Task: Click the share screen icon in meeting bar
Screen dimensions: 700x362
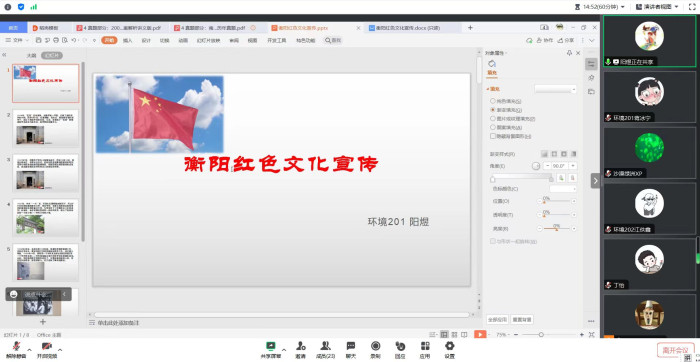Action: click(x=271, y=346)
